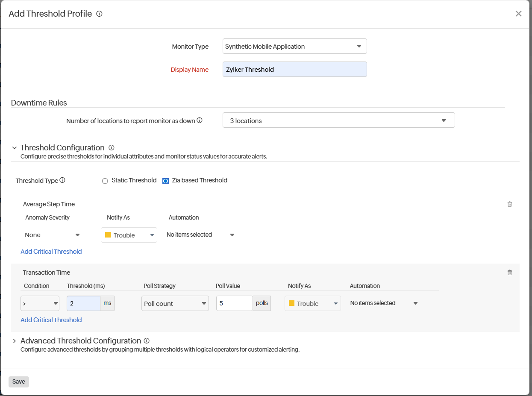Select the Static Threshold radio button

[x=105, y=181]
